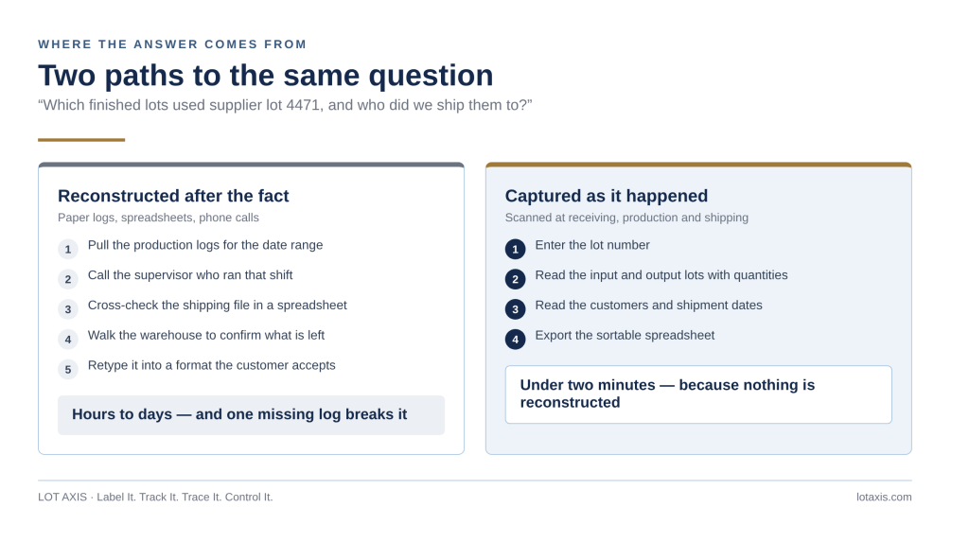Viewport: 969px width, 560px height.
Task: Click the Under two minutes summary box
Action: (x=698, y=394)
